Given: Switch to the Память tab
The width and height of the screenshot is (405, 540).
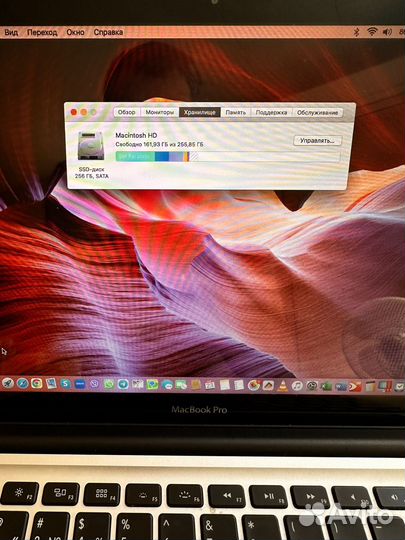Looking at the screenshot, I should 236,112.
